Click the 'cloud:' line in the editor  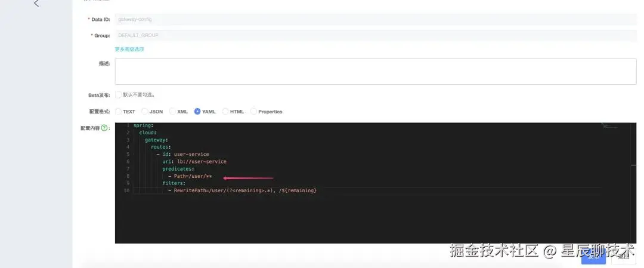[x=148, y=133]
